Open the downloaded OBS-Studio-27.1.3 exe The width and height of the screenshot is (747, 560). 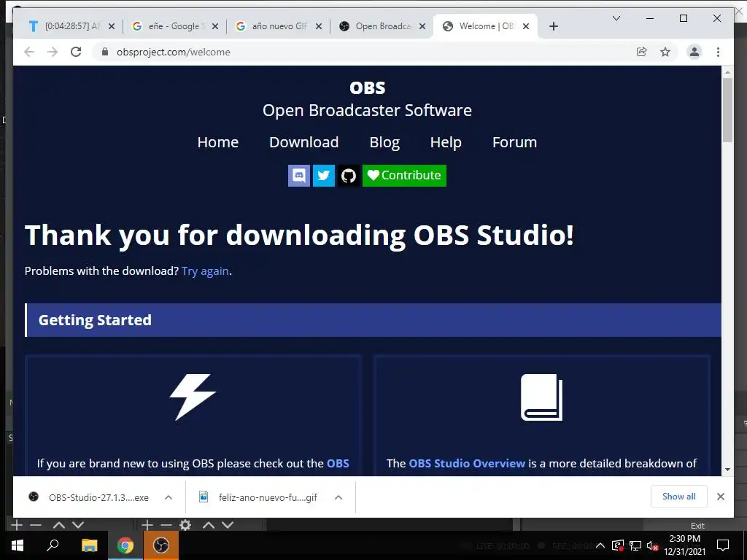(90, 497)
